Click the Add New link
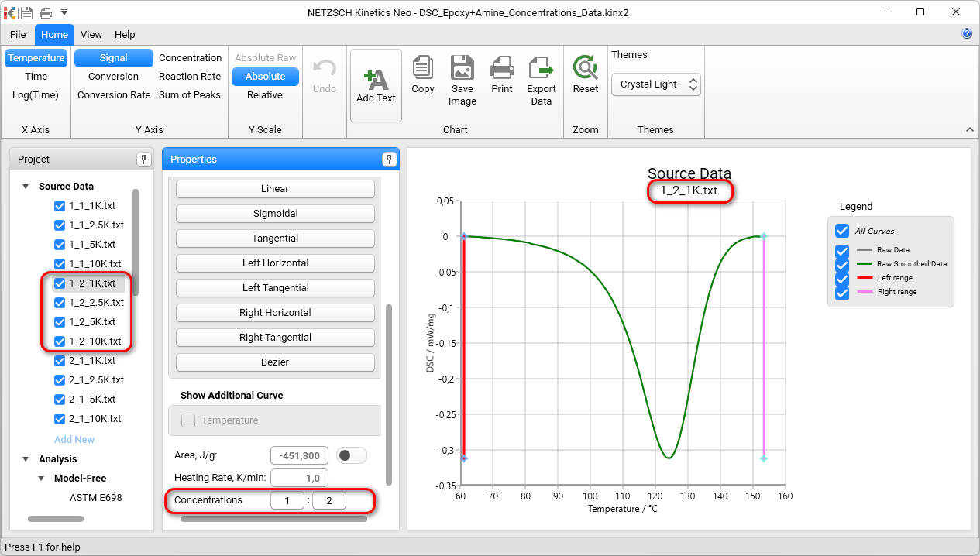Viewport: 980px width, 556px height. pyautogui.click(x=74, y=439)
